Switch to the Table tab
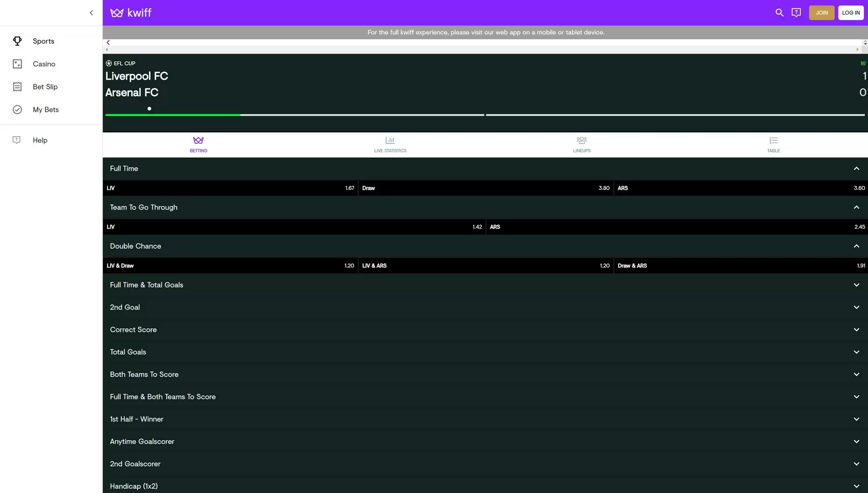This screenshot has width=868, height=493. click(773, 145)
